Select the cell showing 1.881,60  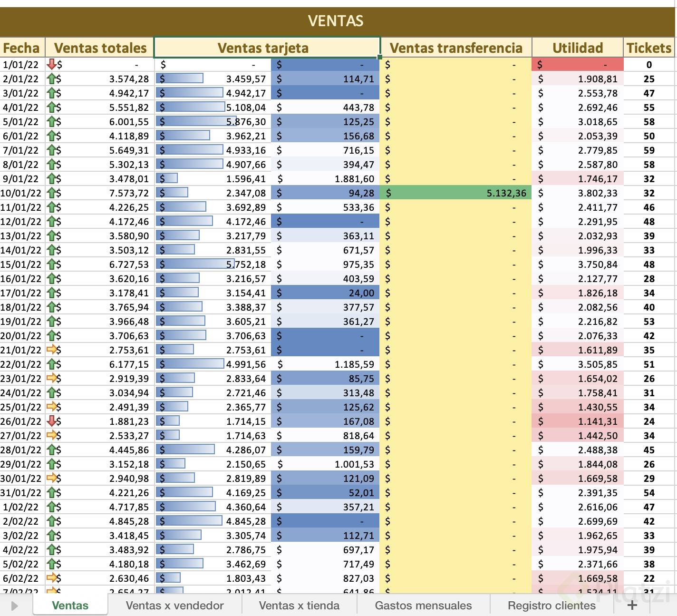tap(326, 178)
